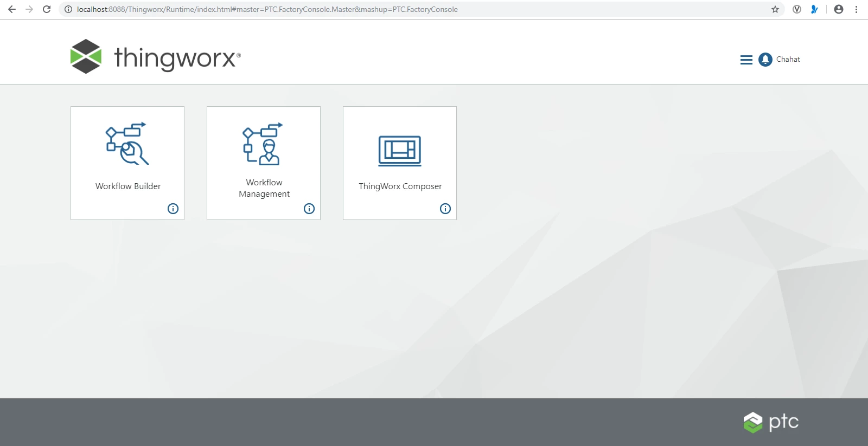Click the ThingWorx Composer label
This screenshot has width=868, height=446.
point(400,186)
